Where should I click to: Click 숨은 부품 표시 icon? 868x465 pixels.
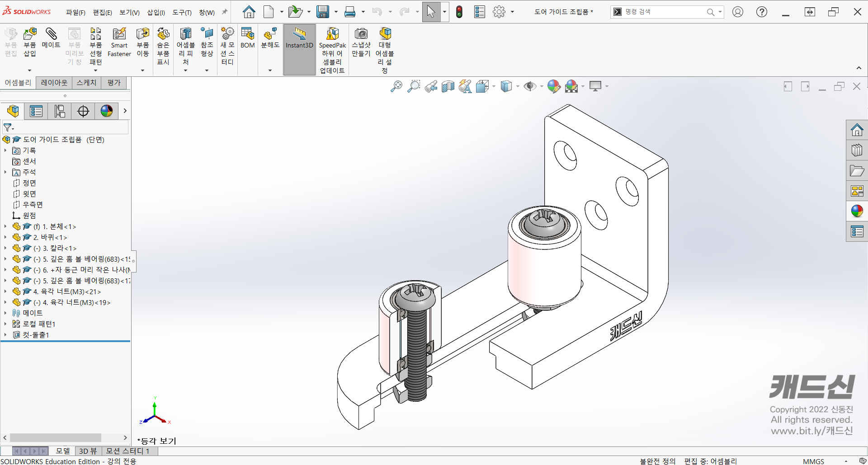[163, 34]
